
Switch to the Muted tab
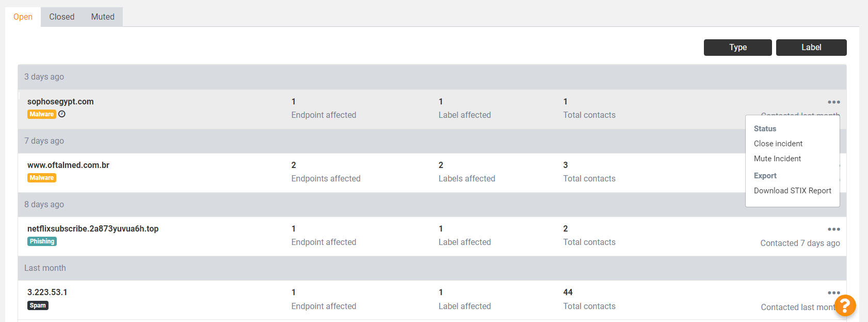click(x=103, y=17)
